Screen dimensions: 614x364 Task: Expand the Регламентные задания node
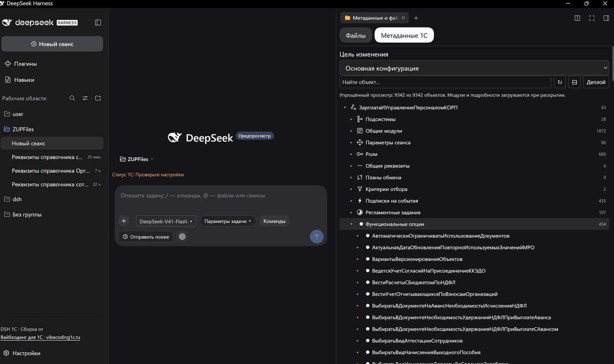point(351,212)
